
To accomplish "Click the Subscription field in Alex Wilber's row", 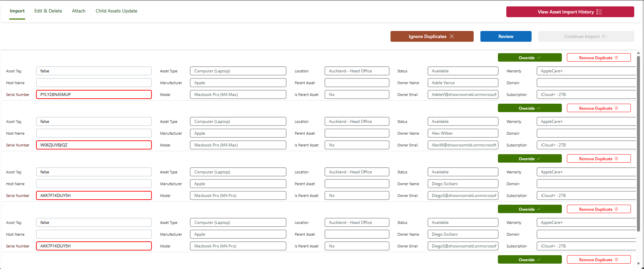I will click(586, 145).
